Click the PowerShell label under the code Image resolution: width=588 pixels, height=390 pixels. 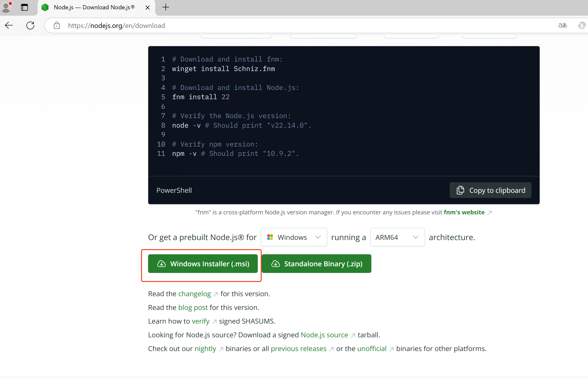coord(174,190)
